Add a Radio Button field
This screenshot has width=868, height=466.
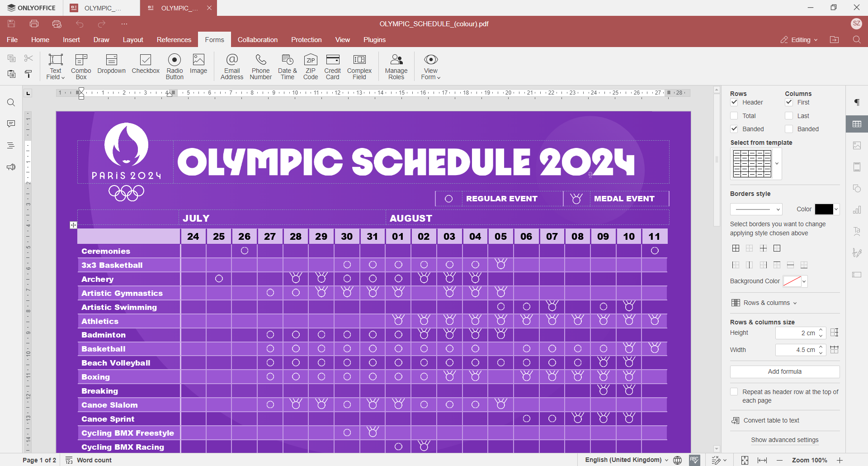coord(175,66)
